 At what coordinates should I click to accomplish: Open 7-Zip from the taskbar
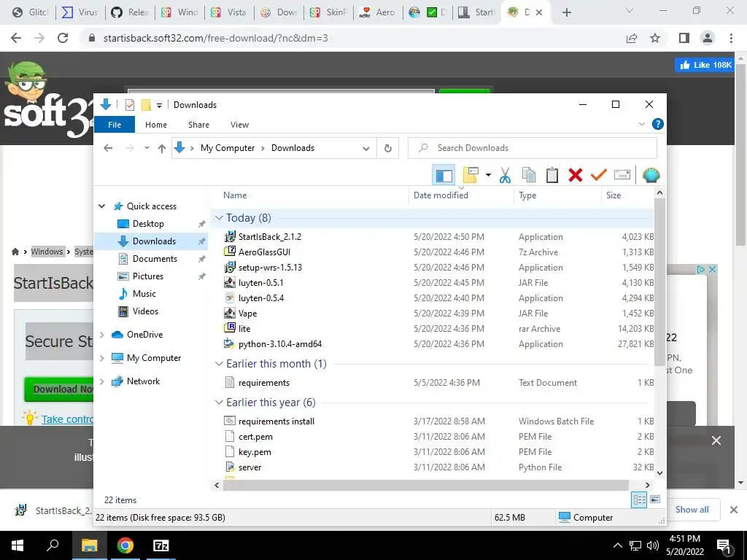160,545
